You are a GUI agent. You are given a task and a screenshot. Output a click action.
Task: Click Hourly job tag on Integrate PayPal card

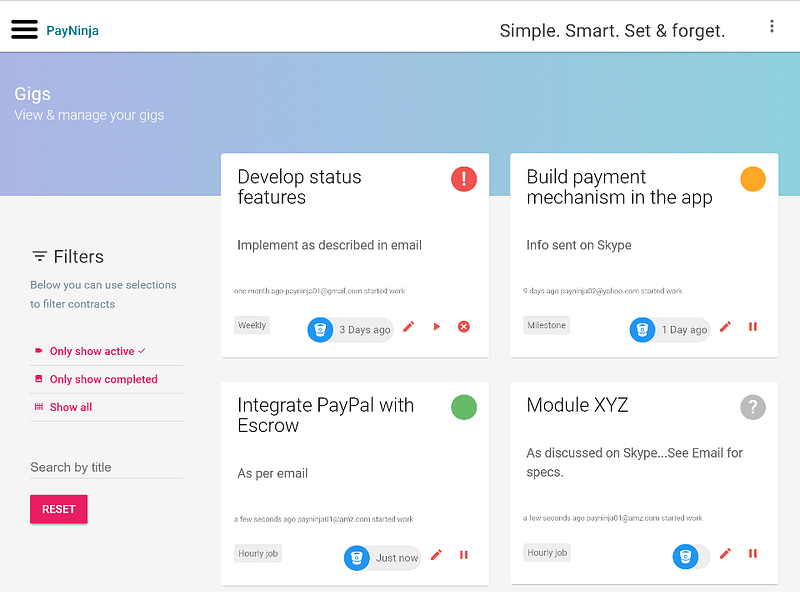click(x=258, y=554)
